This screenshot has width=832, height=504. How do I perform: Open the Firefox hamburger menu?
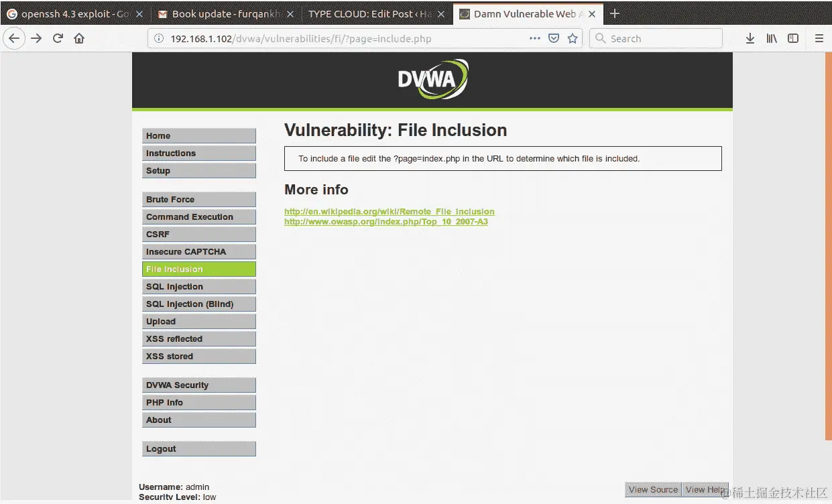tap(819, 38)
